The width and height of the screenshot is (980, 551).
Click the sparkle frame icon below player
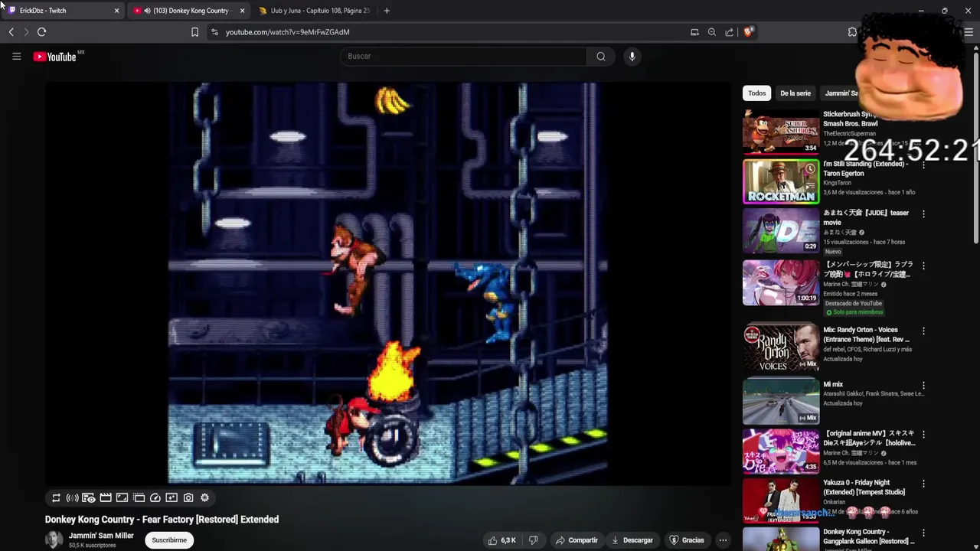click(171, 498)
